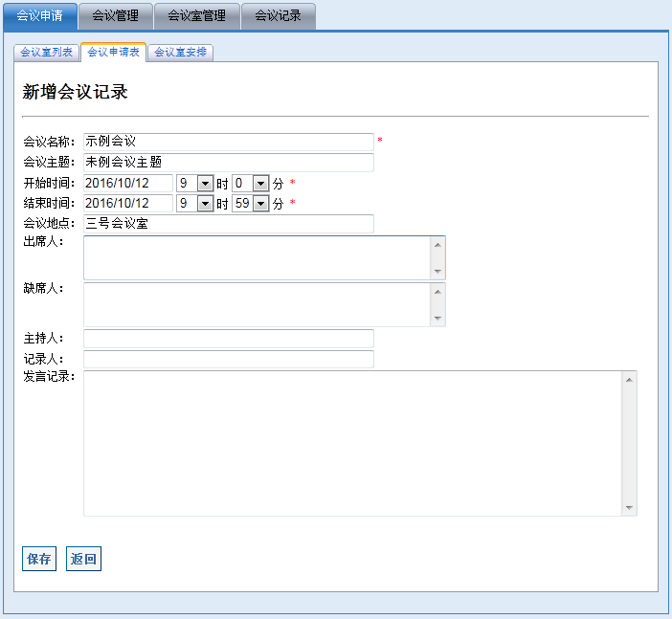This screenshot has width=672, height=619.
Task: Select the 会议申请表 sub-tab
Action: click(114, 53)
